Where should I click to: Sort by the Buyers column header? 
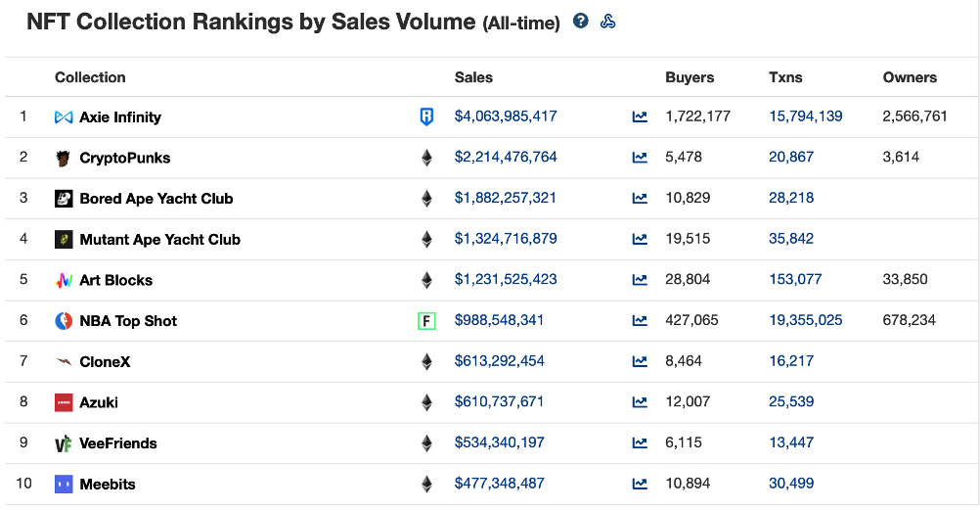tap(690, 77)
